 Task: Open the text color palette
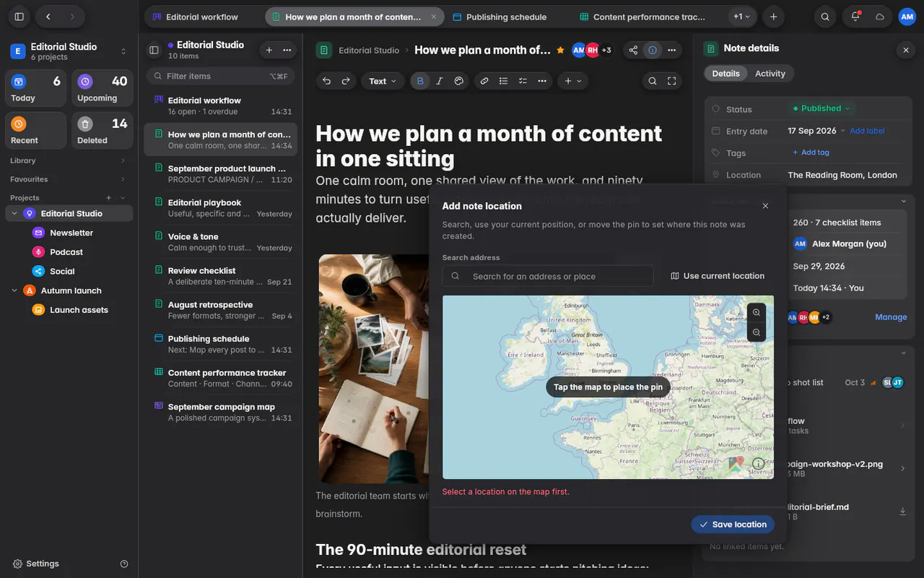coord(458,81)
